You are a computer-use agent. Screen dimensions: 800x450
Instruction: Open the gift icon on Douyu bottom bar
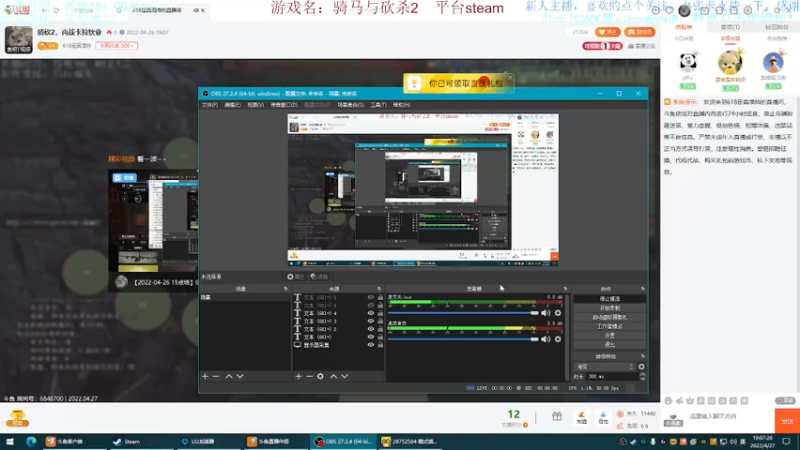[x=557, y=417]
